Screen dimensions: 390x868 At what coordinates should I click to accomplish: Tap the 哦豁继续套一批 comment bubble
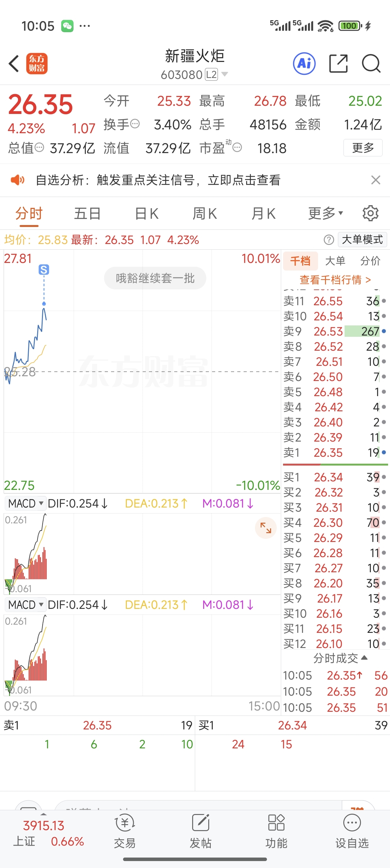155,278
